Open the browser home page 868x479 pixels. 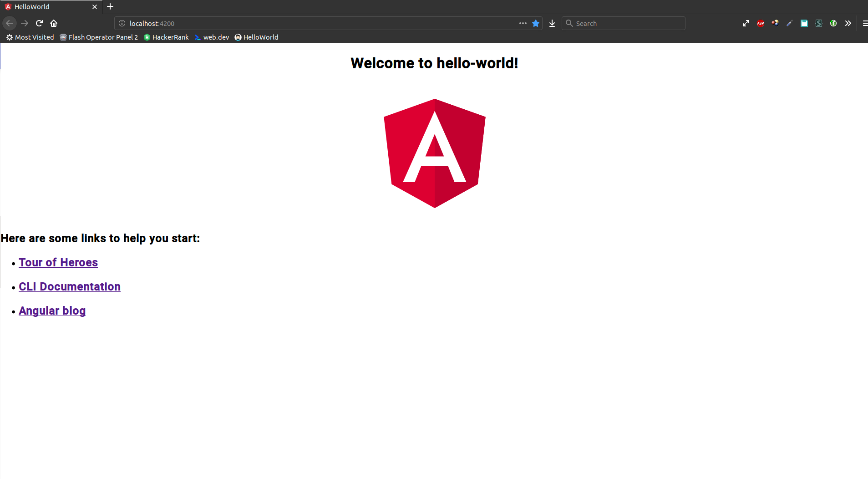54,23
